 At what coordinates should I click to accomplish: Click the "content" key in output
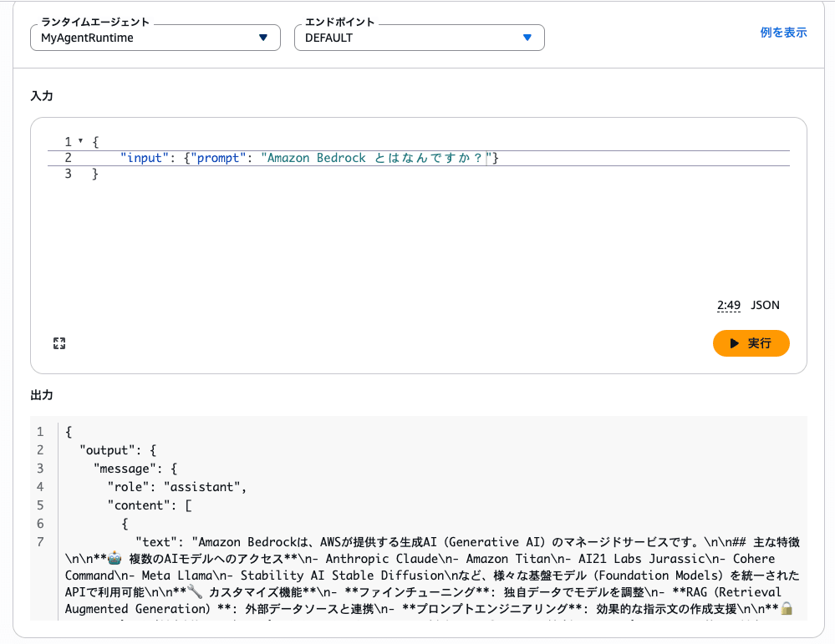tap(139, 505)
